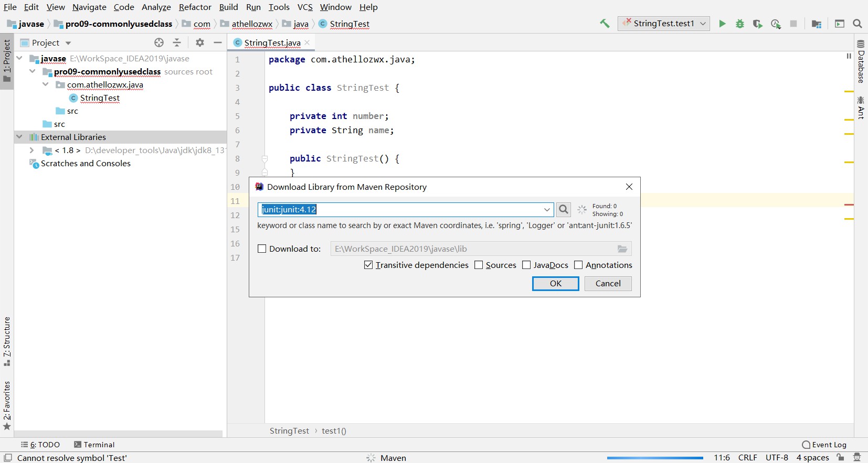Click the Maven progress bar in status bar
The height and width of the screenshot is (463, 868).
pos(655,458)
